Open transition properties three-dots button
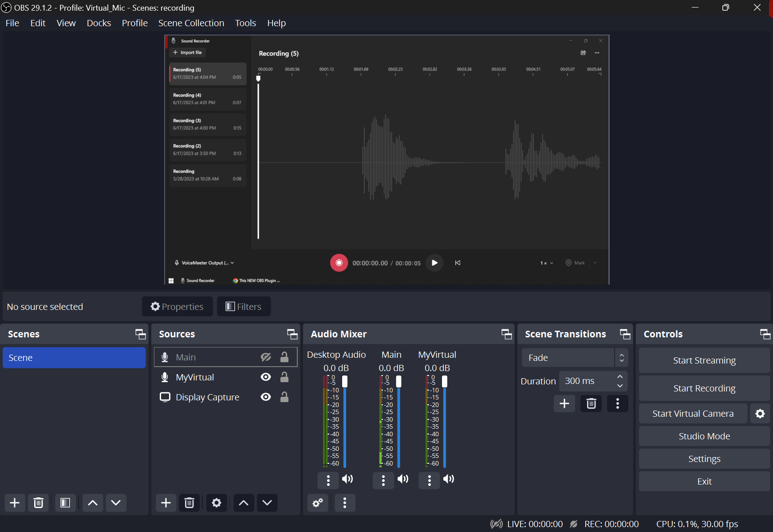This screenshot has height=532, width=773. click(x=618, y=403)
